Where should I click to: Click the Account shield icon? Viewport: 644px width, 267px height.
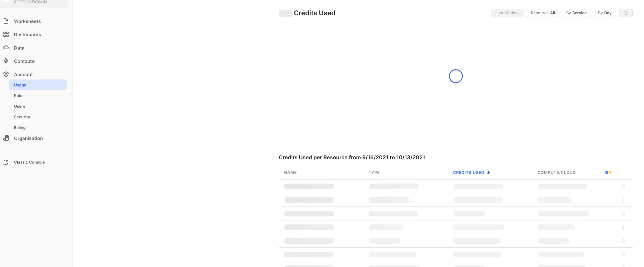pos(6,74)
